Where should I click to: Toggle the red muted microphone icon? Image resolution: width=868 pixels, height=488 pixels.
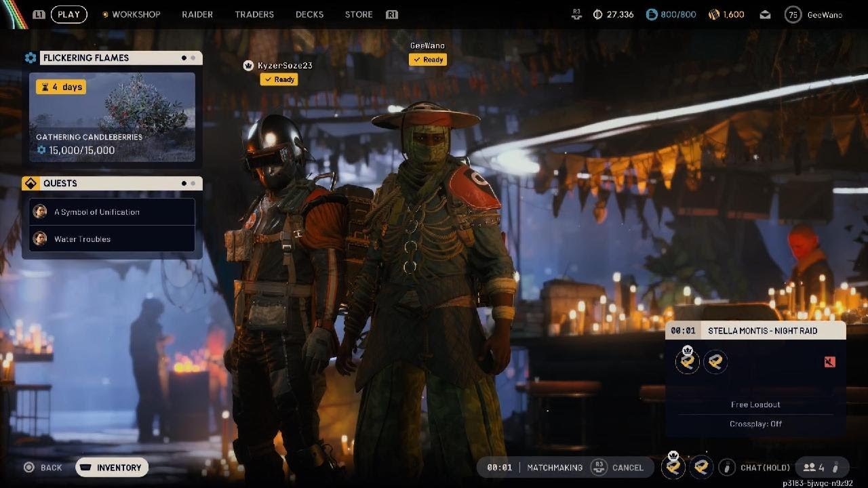(x=829, y=362)
